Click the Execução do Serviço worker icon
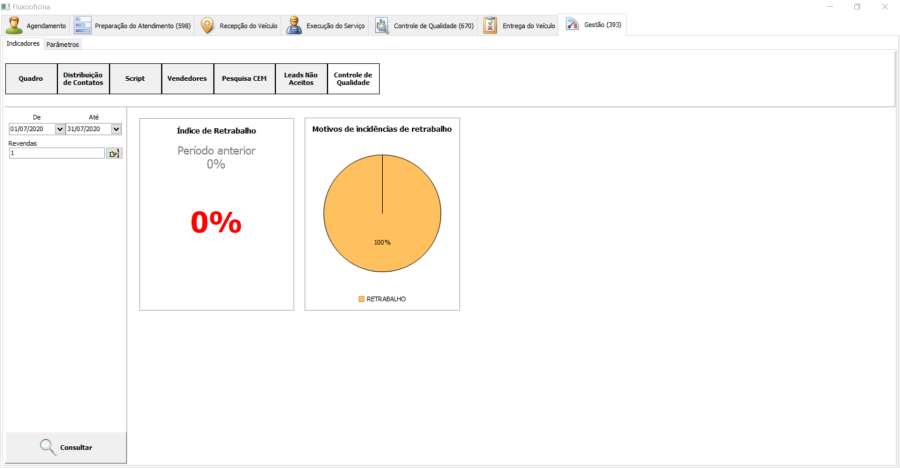 tap(294, 25)
